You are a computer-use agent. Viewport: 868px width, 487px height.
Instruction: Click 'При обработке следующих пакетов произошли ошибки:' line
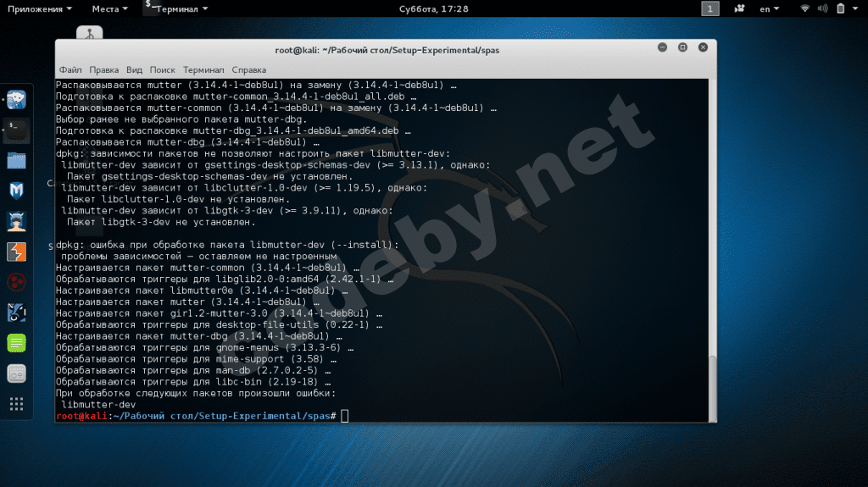point(196,393)
